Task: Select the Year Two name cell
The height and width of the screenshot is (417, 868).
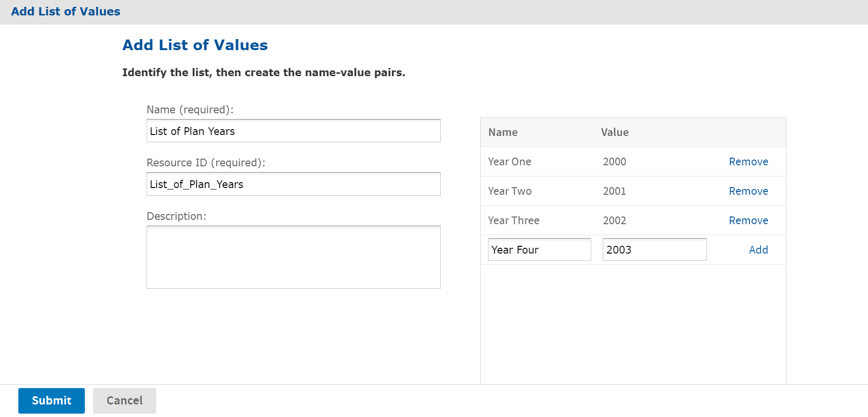Action: coord(510,191)
